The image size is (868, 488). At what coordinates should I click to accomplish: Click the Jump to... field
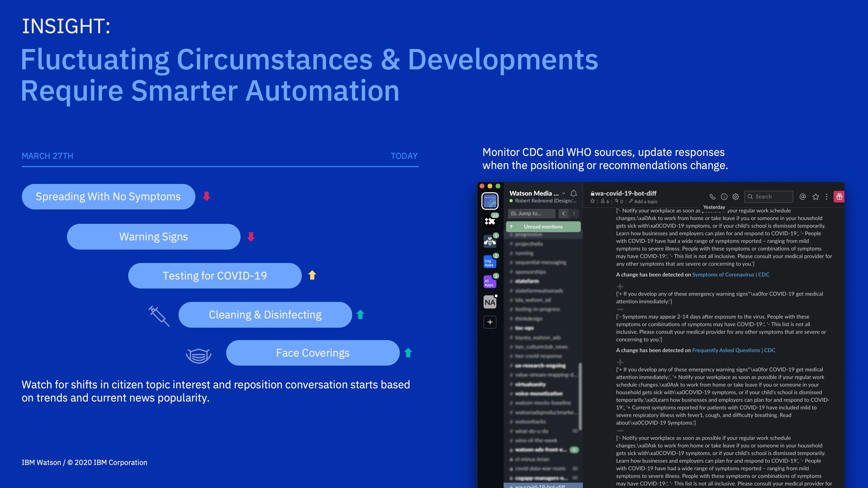532,213
